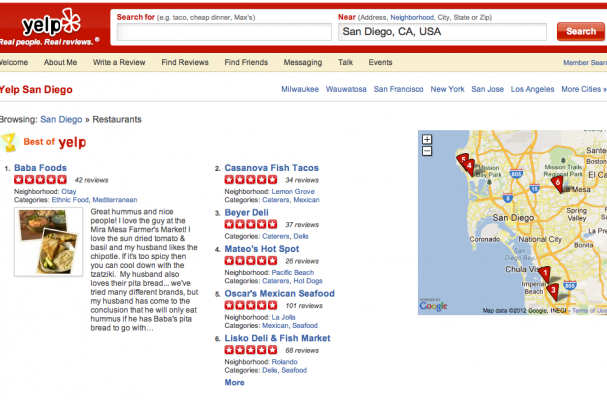Click map marker number 3
Screen dimensions: 607x400
click(x=554, y=291)
